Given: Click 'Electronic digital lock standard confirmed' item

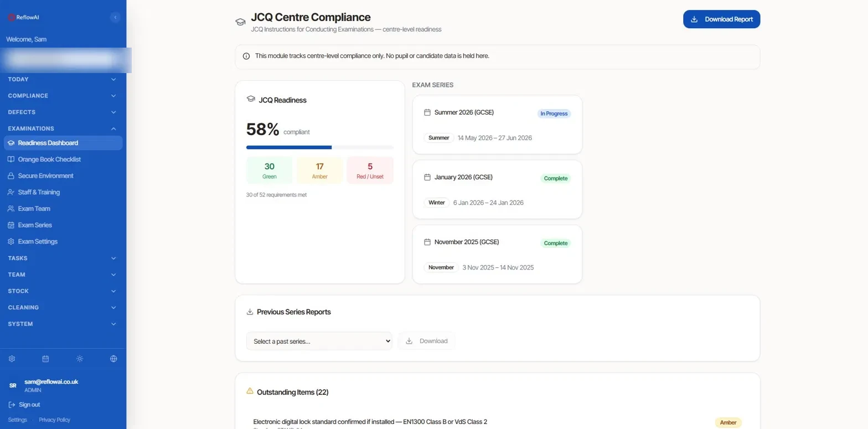Looking at the screenshot, I should coord(370,422).
